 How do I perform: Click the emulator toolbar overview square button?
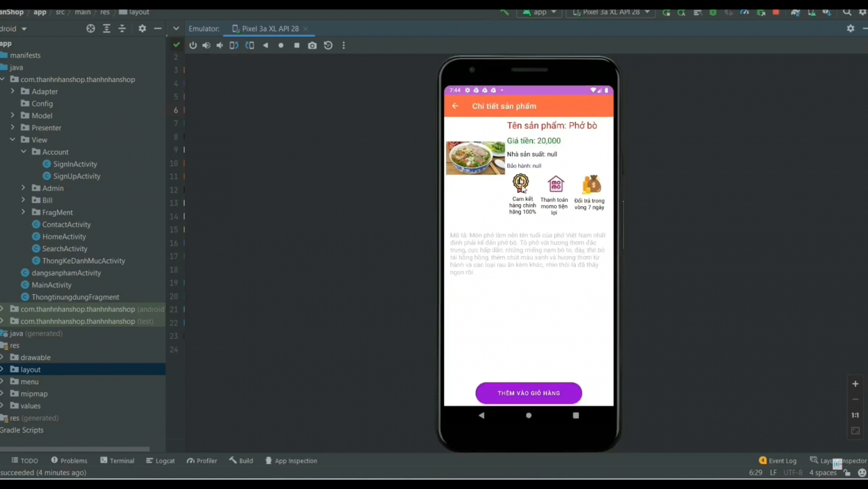(x=296, y=45)
